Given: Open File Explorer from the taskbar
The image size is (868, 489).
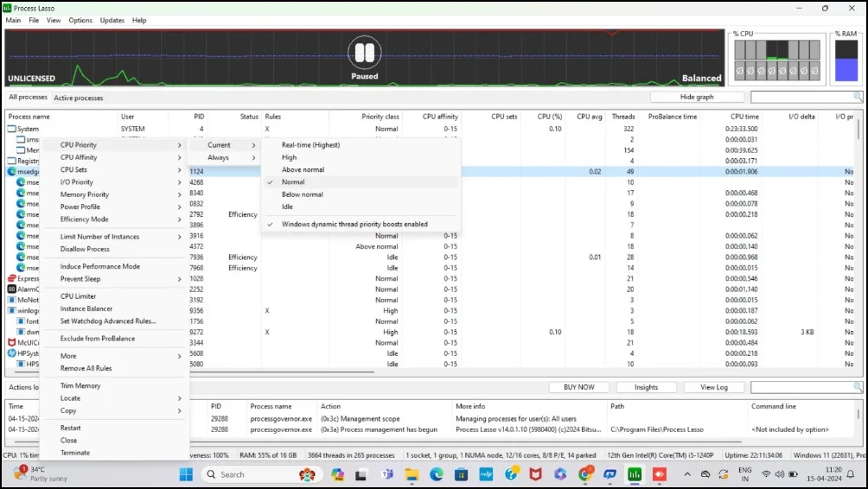Looking at the screenshot, I should point(412,474).
